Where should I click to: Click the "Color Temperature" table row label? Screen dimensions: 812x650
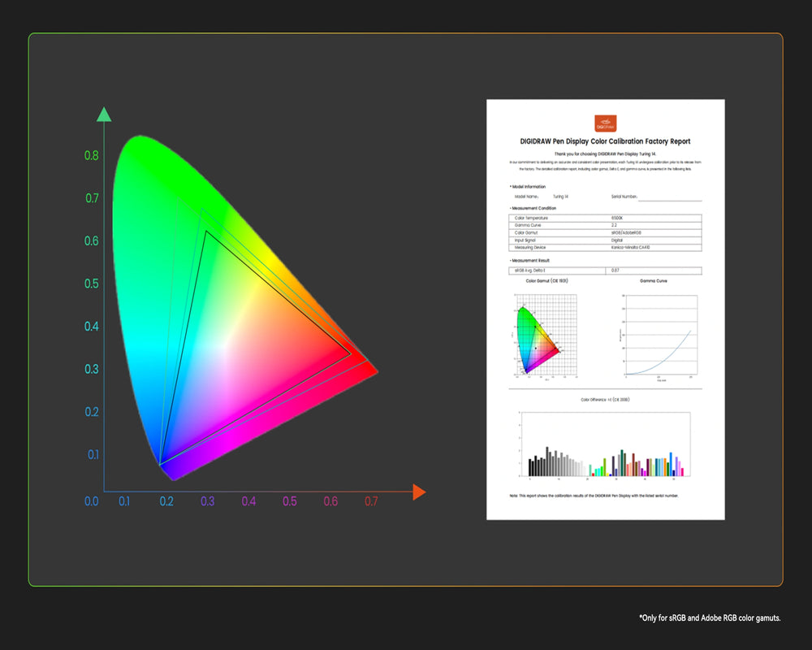531,219
